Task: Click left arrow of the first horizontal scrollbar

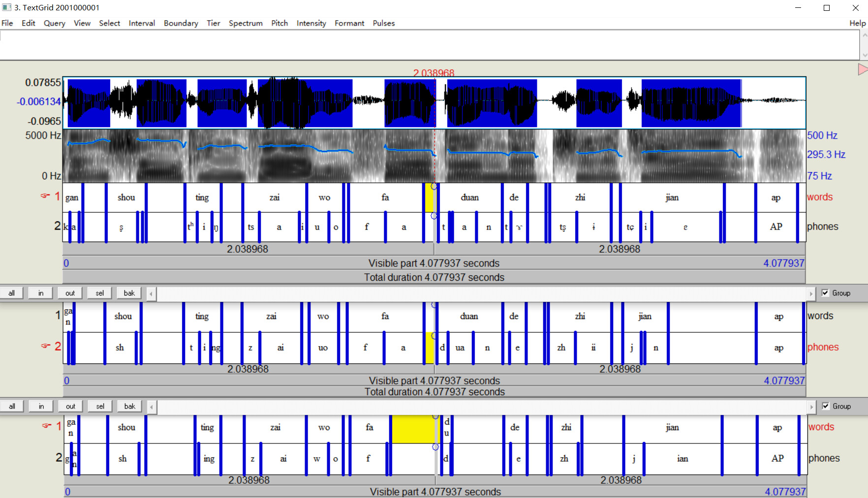Action: tap(151, 293)
